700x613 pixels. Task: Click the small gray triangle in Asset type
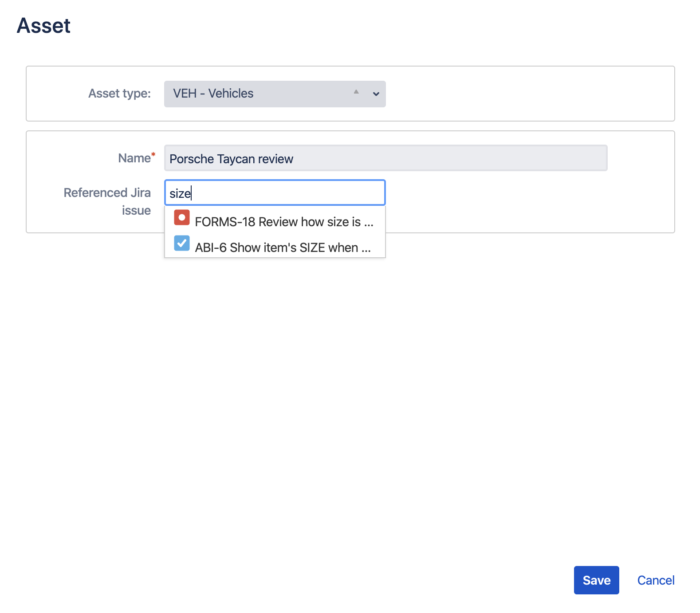[356, 92]
